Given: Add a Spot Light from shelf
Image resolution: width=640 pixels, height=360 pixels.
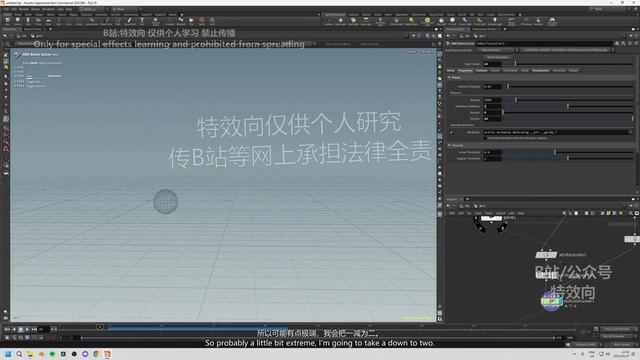Looking at the screenshot, I should click(353, 20).
